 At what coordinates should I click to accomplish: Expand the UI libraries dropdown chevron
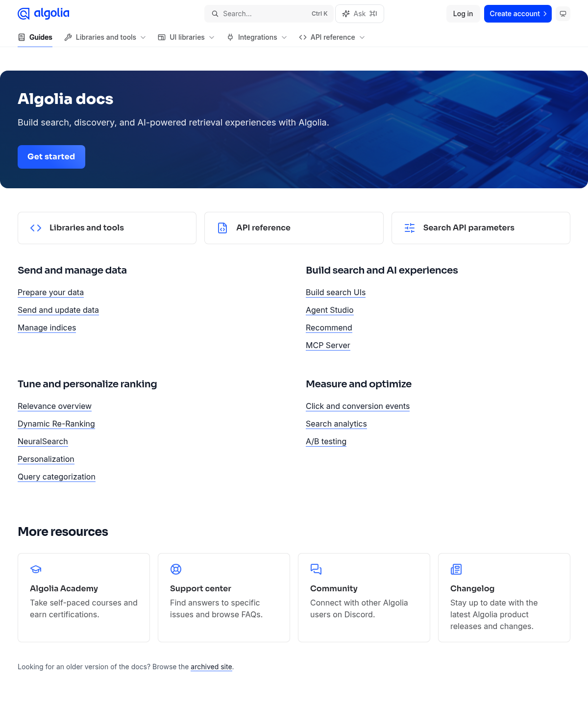click(x=212, y=37)
